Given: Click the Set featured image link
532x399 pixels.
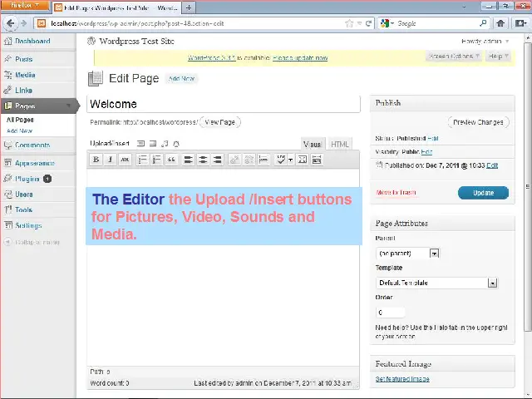Looking at the screenshot, I should [402, 379].
